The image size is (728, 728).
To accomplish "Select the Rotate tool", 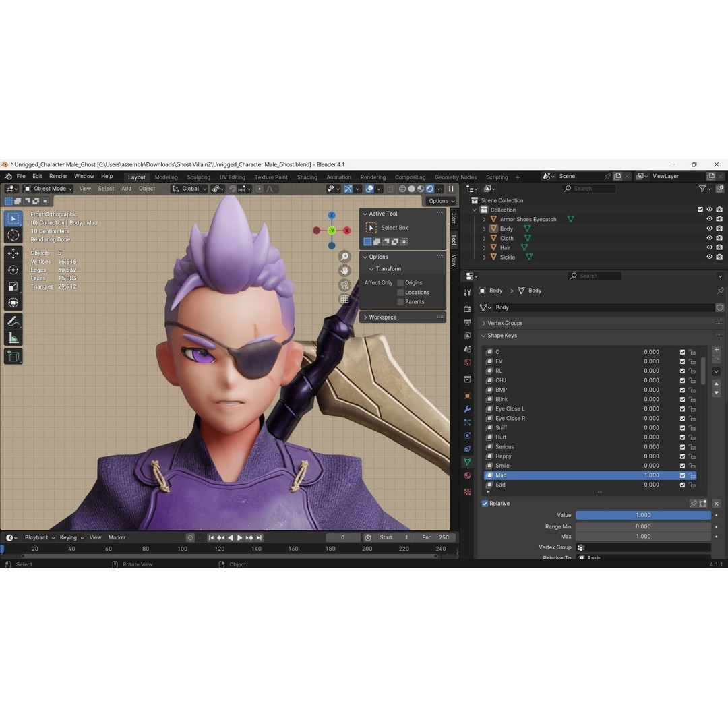I will click(13, 270).
